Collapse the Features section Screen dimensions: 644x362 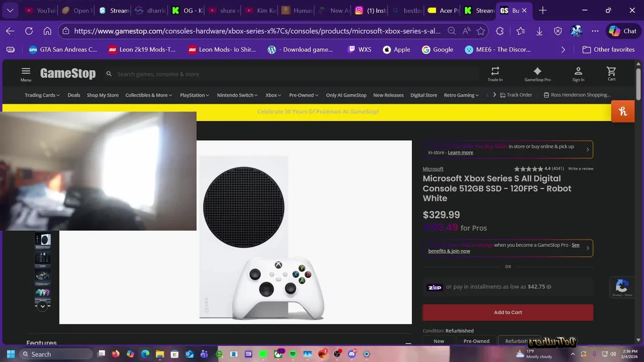point(408,343)
